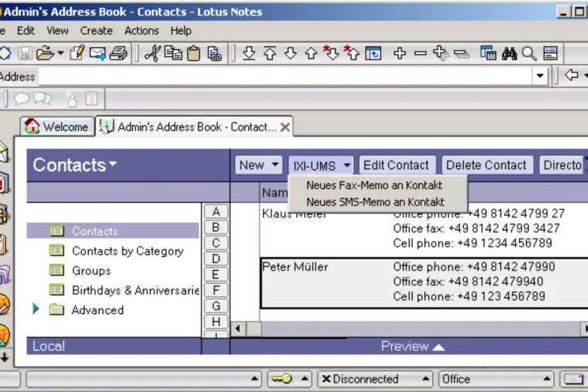
Task: Close the Admin's Address Book tab
Action: [285, 127]
